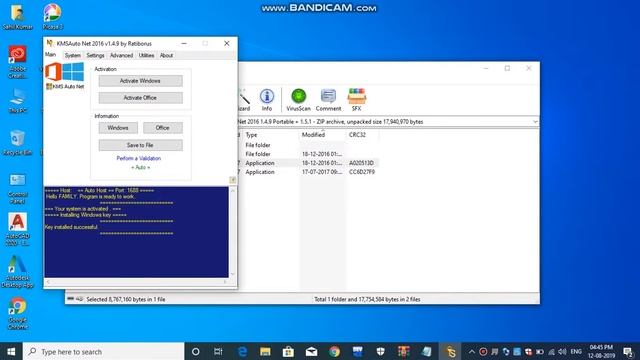Open the Info tool in the archive window
640x360 pixels.
[x=267, y=100]
